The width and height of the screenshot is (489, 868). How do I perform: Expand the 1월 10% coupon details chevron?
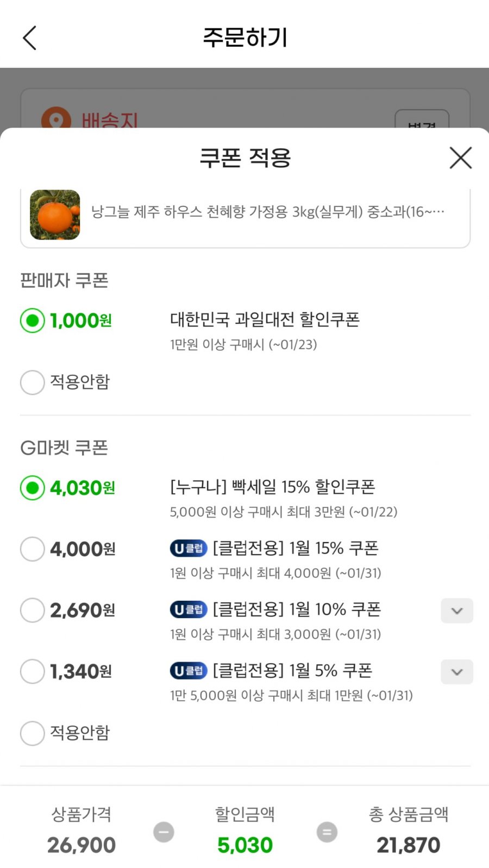(x=457, y=611)
